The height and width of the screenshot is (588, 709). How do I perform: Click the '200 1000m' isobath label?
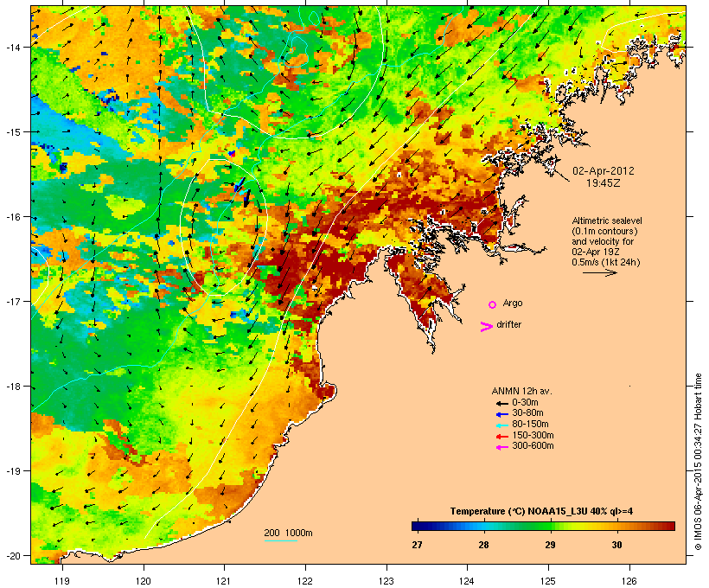point(288,533)
